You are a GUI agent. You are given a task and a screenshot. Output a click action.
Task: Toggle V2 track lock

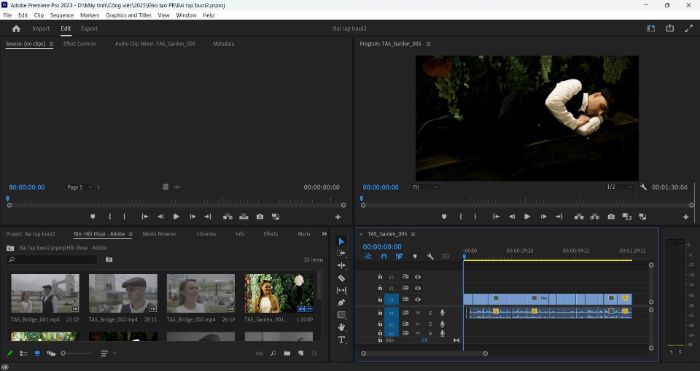(x=380, y=288)
